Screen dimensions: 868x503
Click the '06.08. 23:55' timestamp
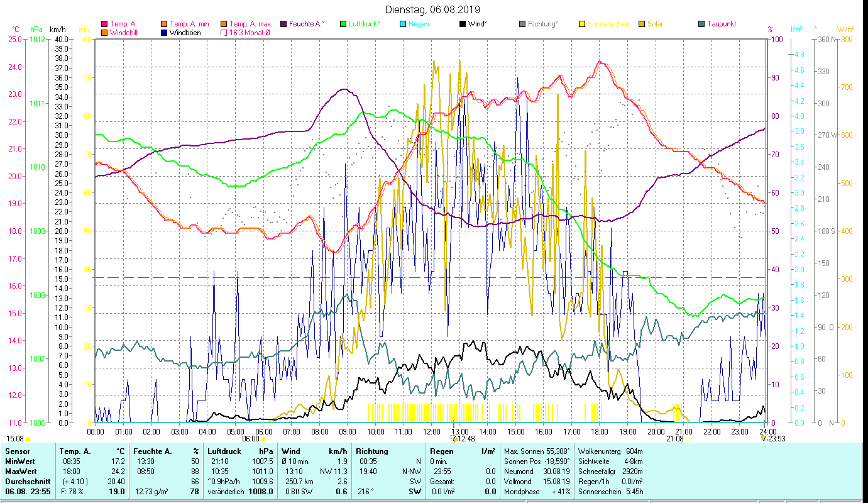click(26, 492)
